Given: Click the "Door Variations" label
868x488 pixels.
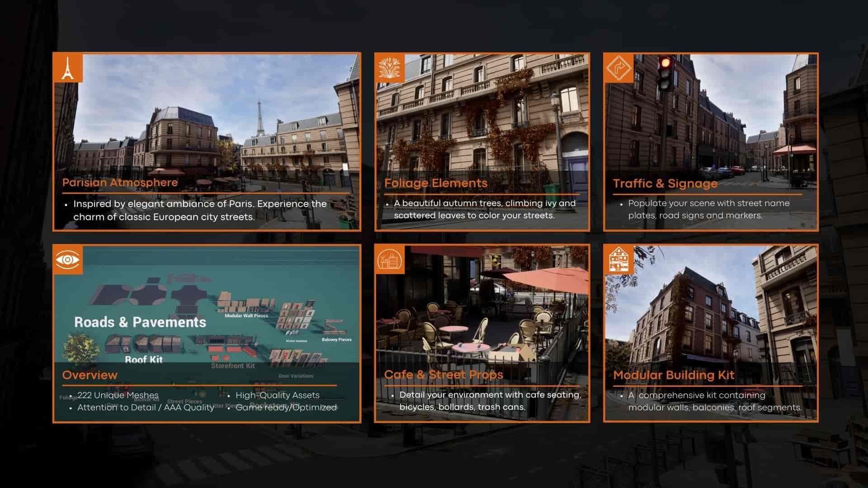Looking at the screenshot, I should (x=296, y=376).
